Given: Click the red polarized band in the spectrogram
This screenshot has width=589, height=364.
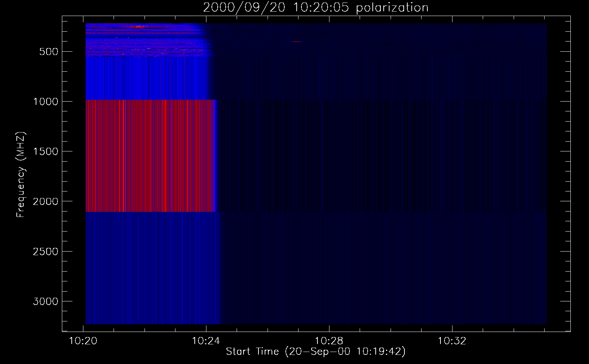Looking at the screenshot, I should coord(151,155).
